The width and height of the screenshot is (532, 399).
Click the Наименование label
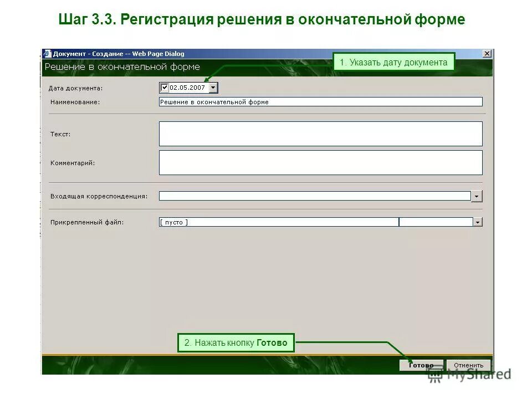[75, 102]
